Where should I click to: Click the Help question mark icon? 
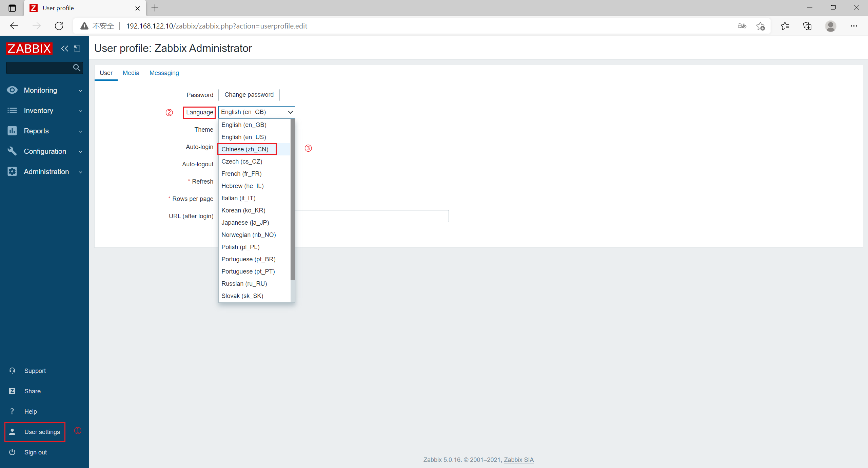pos(12,411)
